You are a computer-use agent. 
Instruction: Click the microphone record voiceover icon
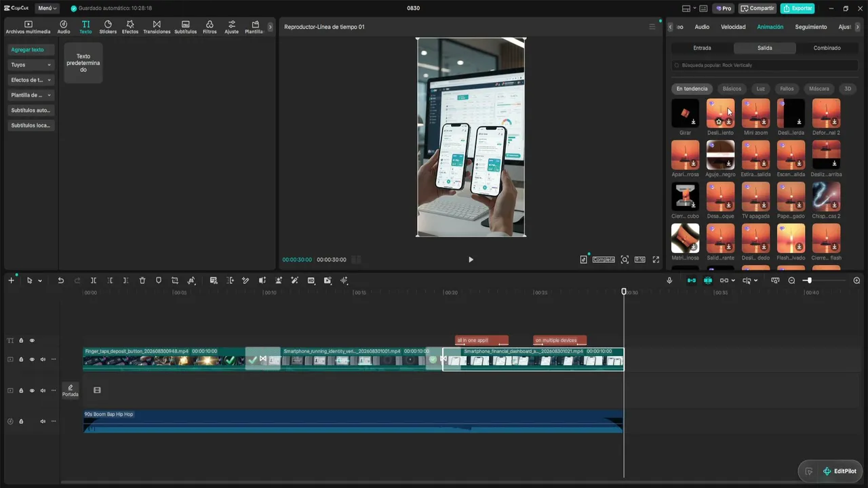[x=669, y=281]
